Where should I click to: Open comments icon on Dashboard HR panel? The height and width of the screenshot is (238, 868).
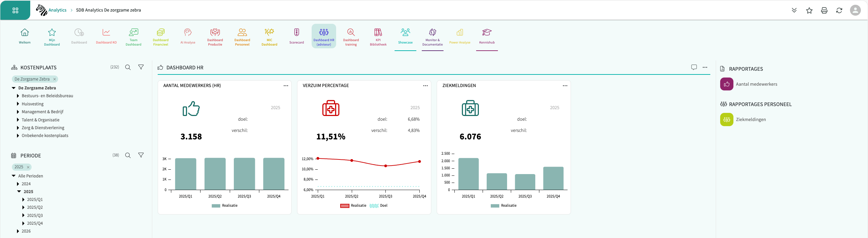pos(694,67)
